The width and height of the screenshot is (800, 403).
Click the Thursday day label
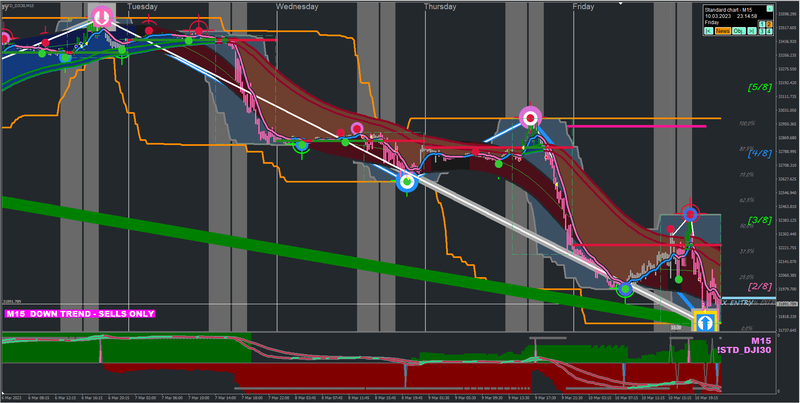point(440,7)
